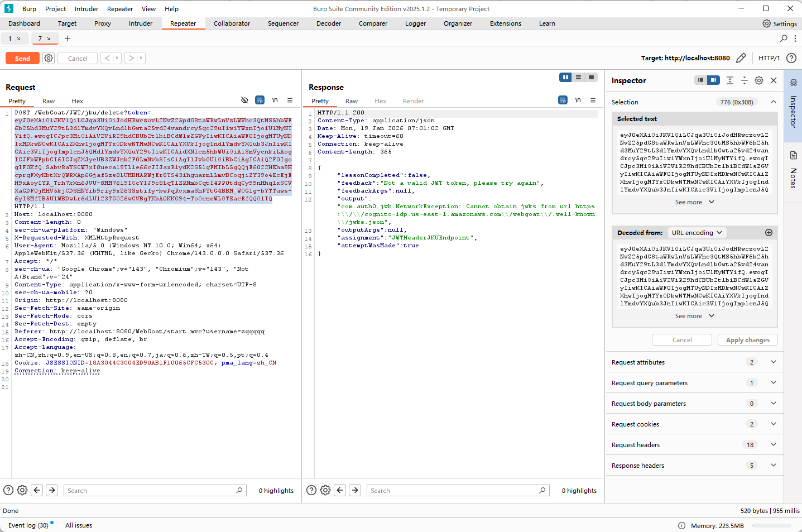Click the search magnifier in the Repeater tab bar
802x532 pixels.
[x=784, y=39]
